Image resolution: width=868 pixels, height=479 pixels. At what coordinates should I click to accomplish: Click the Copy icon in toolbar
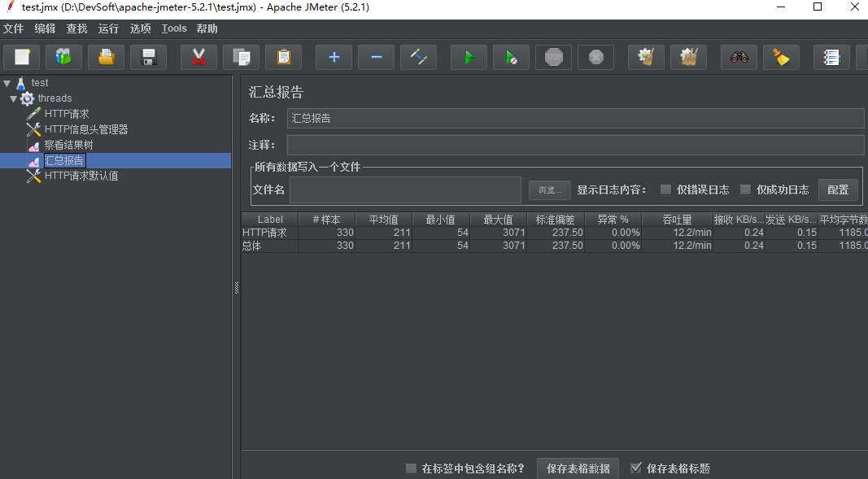coord(242,57)
